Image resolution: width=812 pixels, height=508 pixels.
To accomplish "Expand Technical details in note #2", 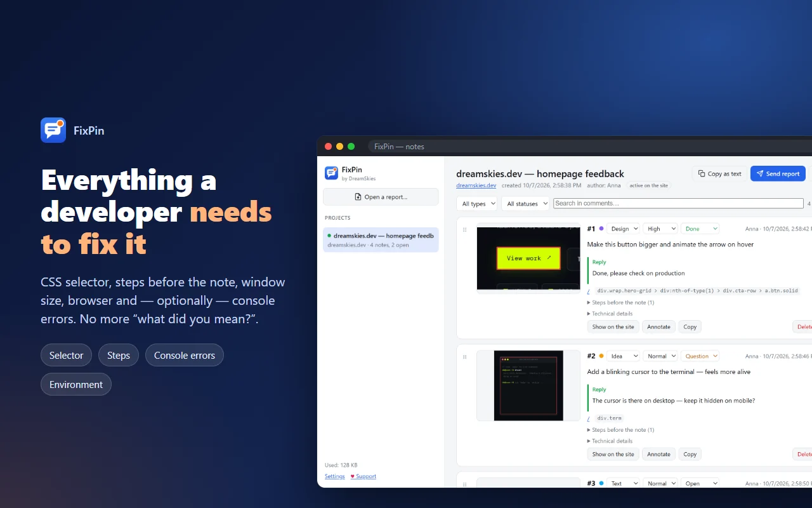I will point(610,441).
